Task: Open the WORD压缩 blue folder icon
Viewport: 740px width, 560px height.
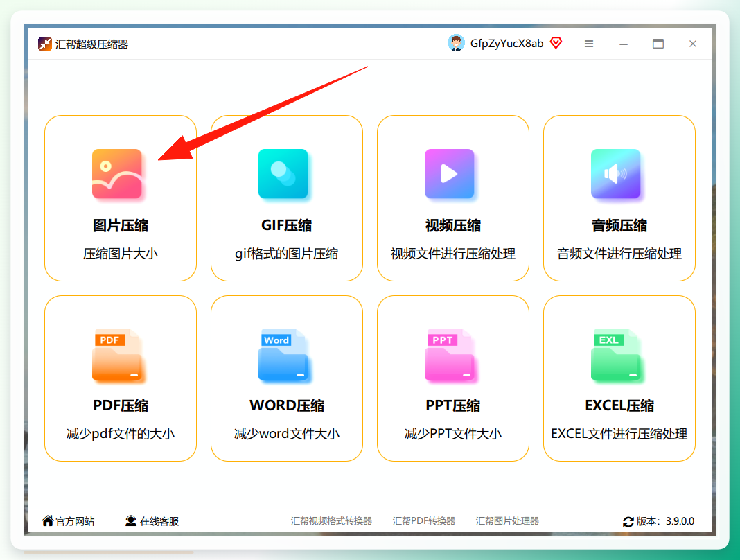Action: click(x=283, y=354)
